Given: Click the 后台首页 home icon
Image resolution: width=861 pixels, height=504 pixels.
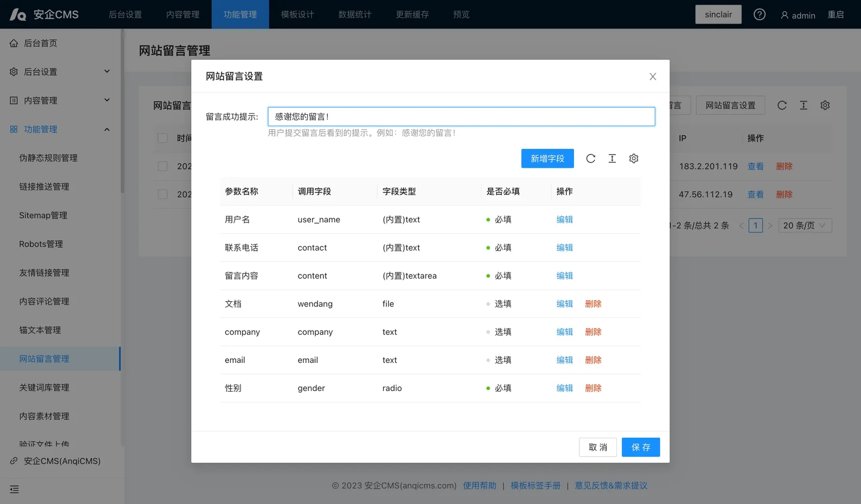Looking at the screenshot, I should pos(14,43).
